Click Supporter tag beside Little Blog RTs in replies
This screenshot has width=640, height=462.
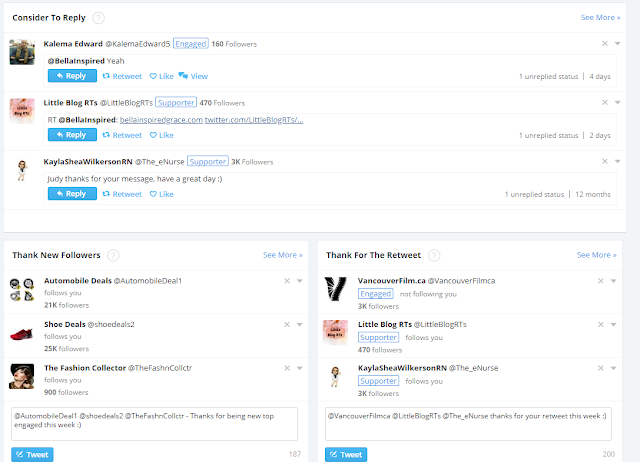(x=176, y=102)
